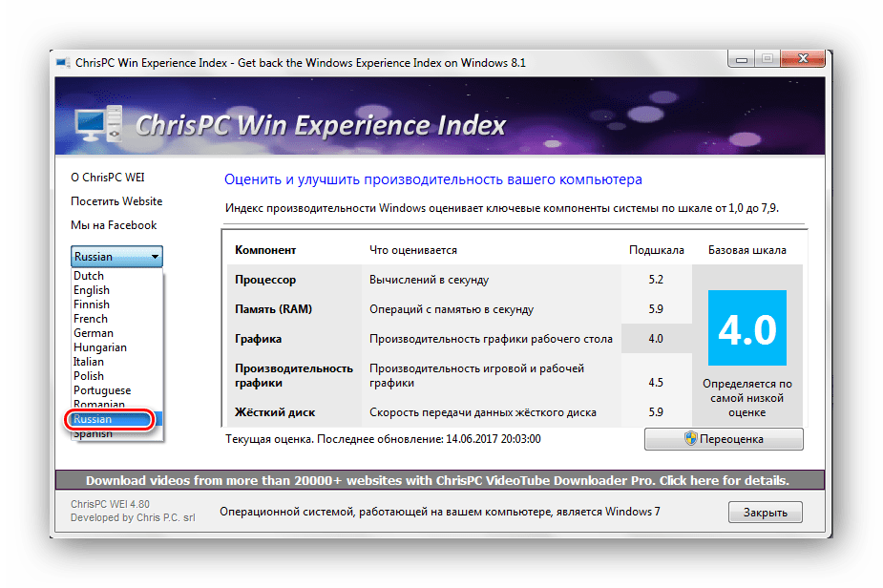The width and height of the screenshot is (883, 588).
Task: Click the 'Память (RAM)' row label
Action: (274, 309)
